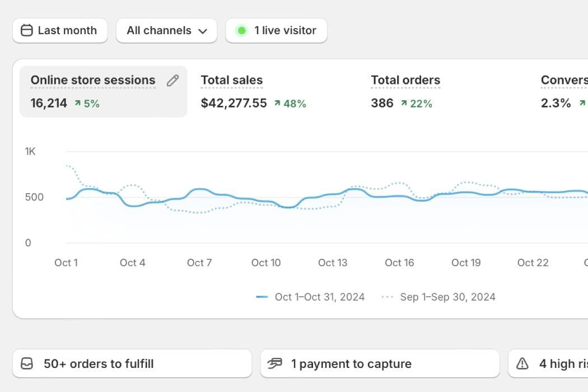
Task: Click the Total sales 48% up arrow
Action: (x=277, y=104)
